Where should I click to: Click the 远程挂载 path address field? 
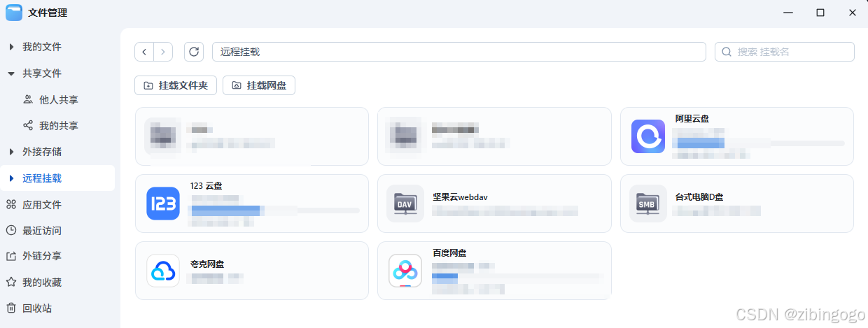pos(459,52)
